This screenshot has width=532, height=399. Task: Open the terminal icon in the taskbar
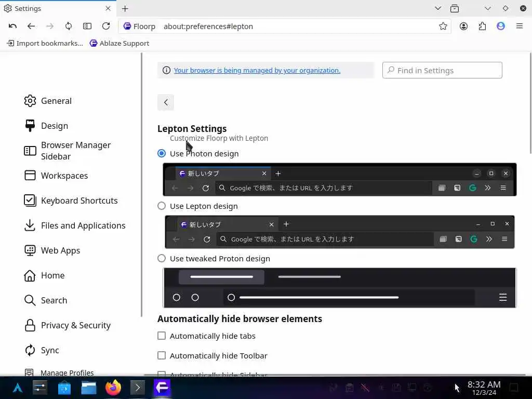(137, 388)
